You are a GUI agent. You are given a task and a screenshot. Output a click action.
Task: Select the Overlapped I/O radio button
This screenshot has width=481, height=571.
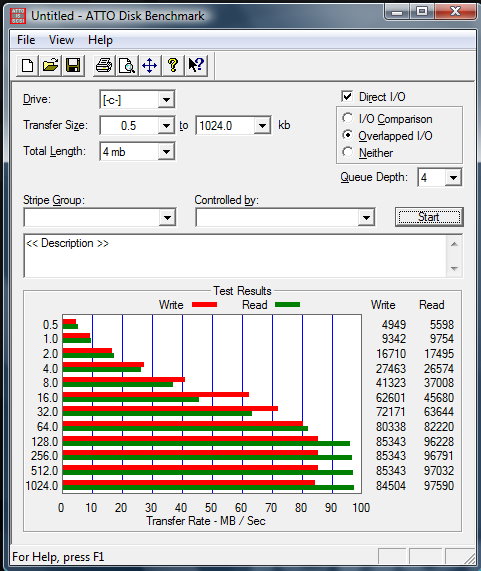(347, 135)
